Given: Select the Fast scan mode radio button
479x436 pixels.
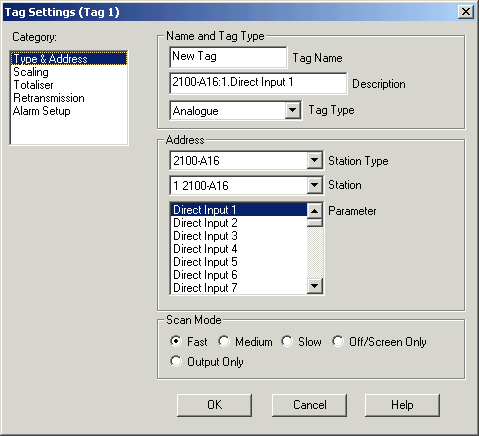Looking at the screenshot, I should click(176, 341).
